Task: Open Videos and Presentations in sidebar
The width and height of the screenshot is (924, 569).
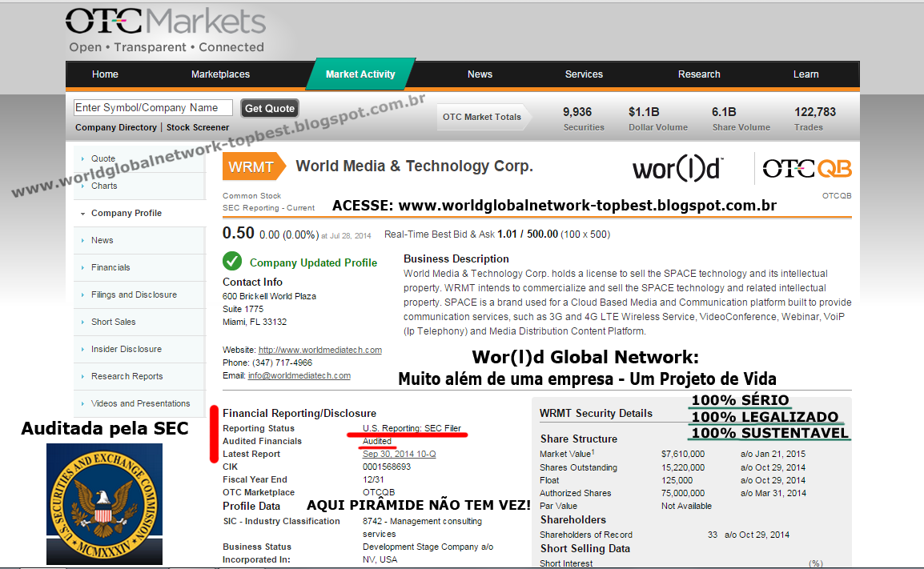Action: tap(140, 403)
